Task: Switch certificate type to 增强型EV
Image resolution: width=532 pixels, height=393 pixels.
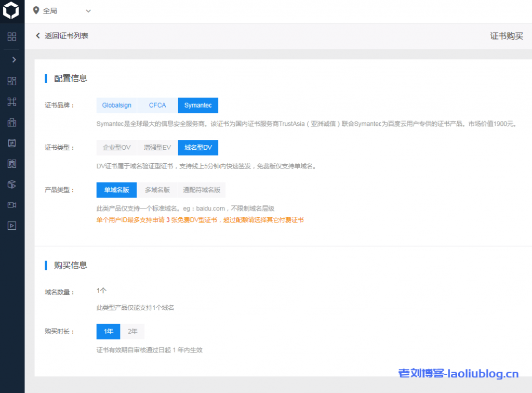Action: [156, 147]
